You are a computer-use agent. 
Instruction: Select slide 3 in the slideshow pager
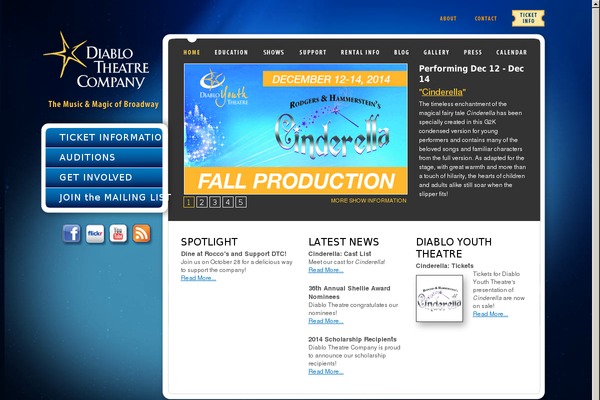(x=215, y=202)
